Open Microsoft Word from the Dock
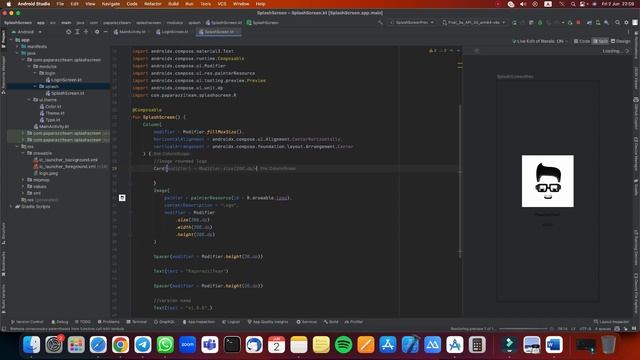The width and height of the screenshot is (640, 360). pos(554,345)
